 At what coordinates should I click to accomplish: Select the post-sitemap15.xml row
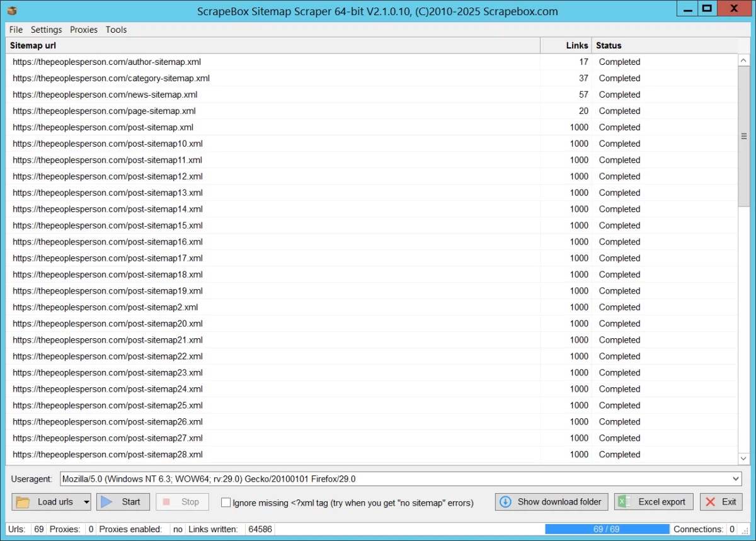coord(372,225)
